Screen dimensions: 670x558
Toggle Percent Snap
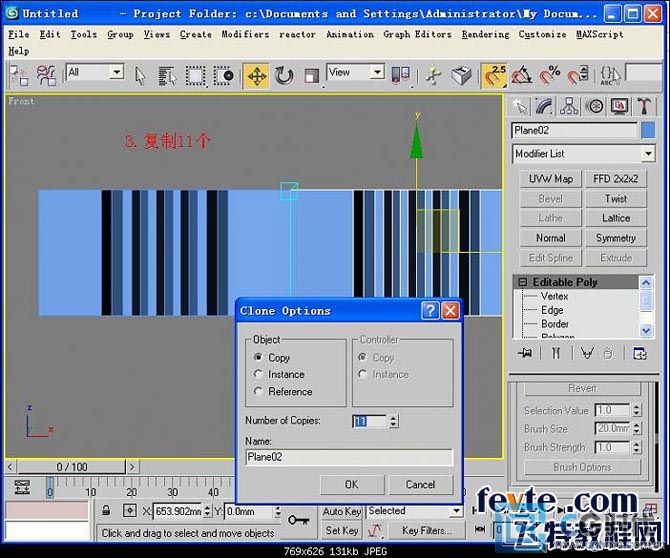(550, 76)
